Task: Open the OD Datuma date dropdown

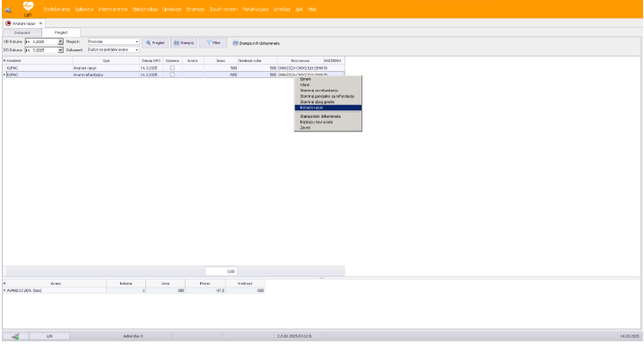Action: tap(60, 41)
